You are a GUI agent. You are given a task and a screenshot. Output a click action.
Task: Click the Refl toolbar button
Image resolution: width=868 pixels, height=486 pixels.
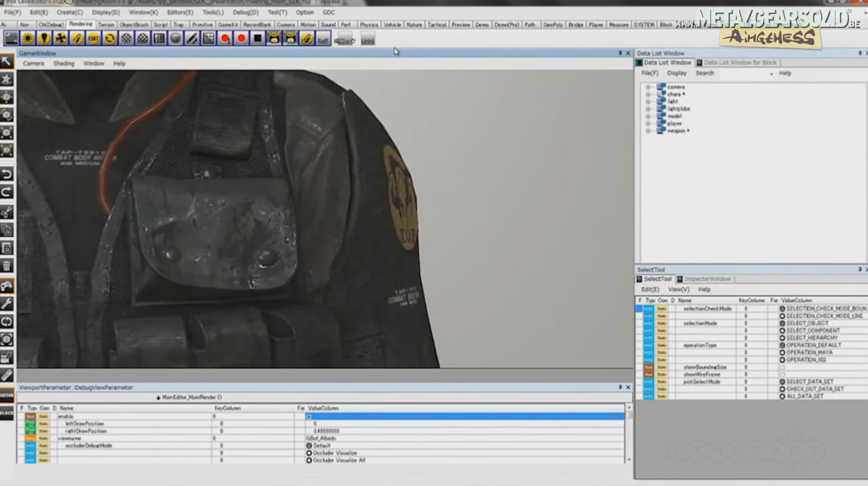coord(324,38)
